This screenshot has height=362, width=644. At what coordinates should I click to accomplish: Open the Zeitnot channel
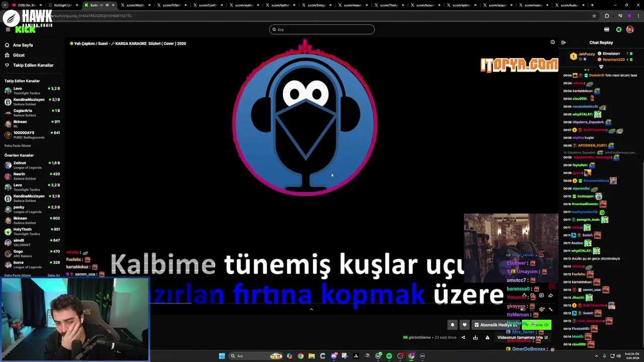pyautogui.click(x=32, y=165)
